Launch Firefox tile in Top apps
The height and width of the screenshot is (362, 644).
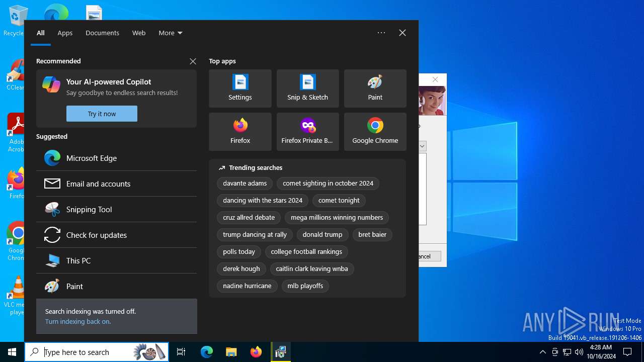coord(240,132)
